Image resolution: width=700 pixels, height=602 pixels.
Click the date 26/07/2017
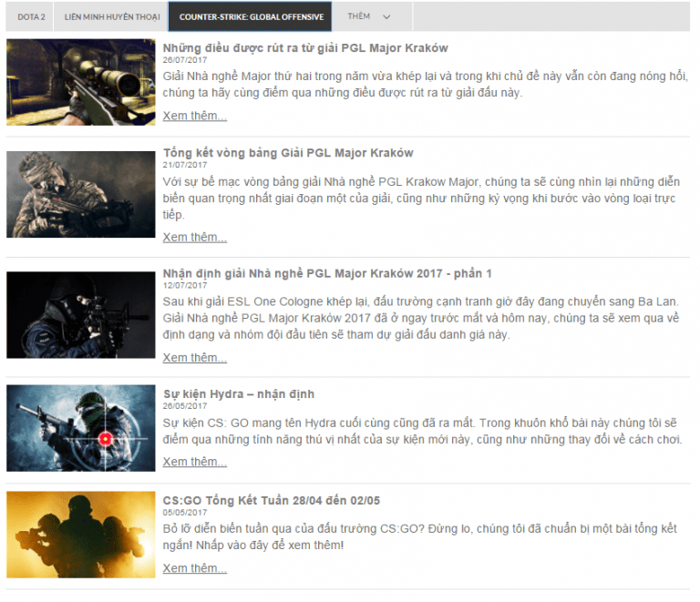(185, 60)
